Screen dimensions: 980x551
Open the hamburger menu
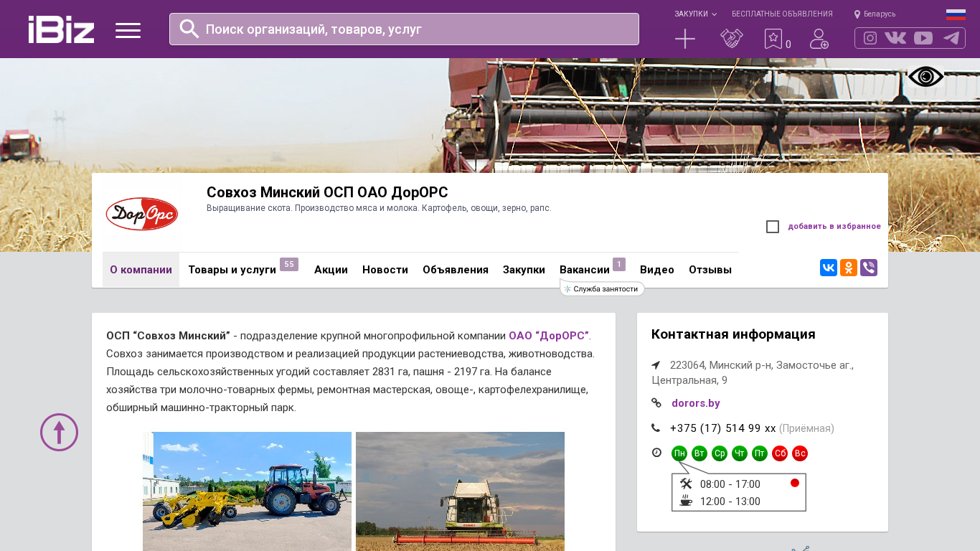pyautogui.click(x=128, y=30)
